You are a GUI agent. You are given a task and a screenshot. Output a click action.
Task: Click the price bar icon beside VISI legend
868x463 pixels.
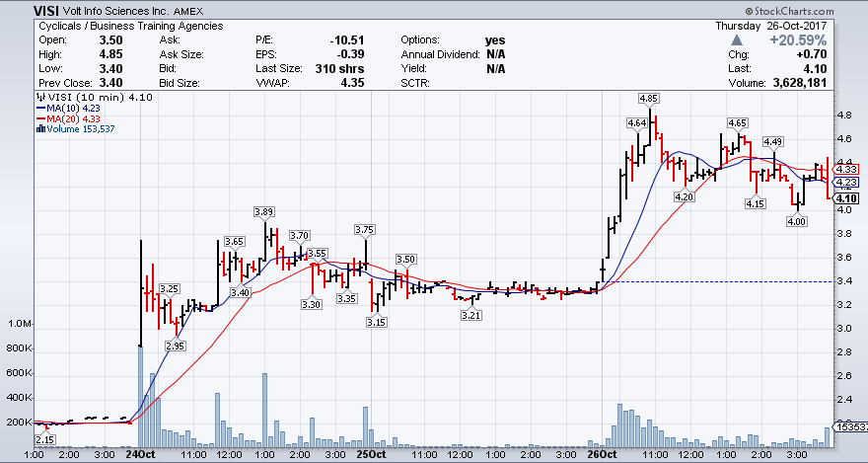[39, 98]
